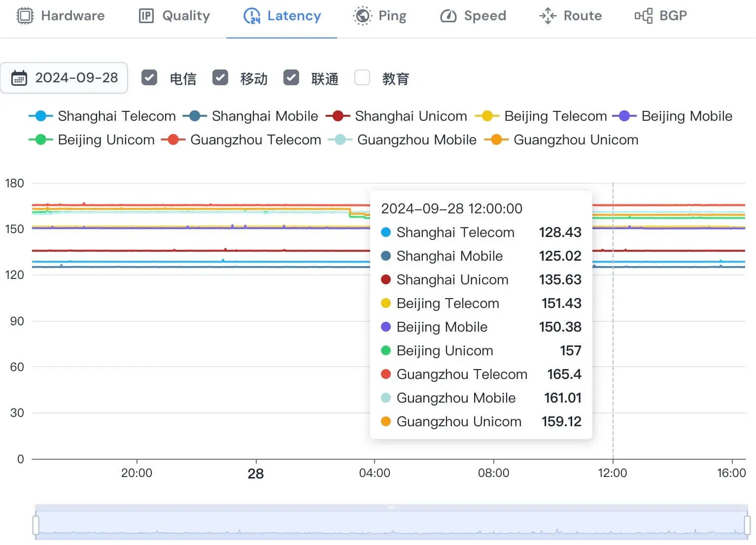Click tooltip row Beijing Unicom 157

[481, 351]
